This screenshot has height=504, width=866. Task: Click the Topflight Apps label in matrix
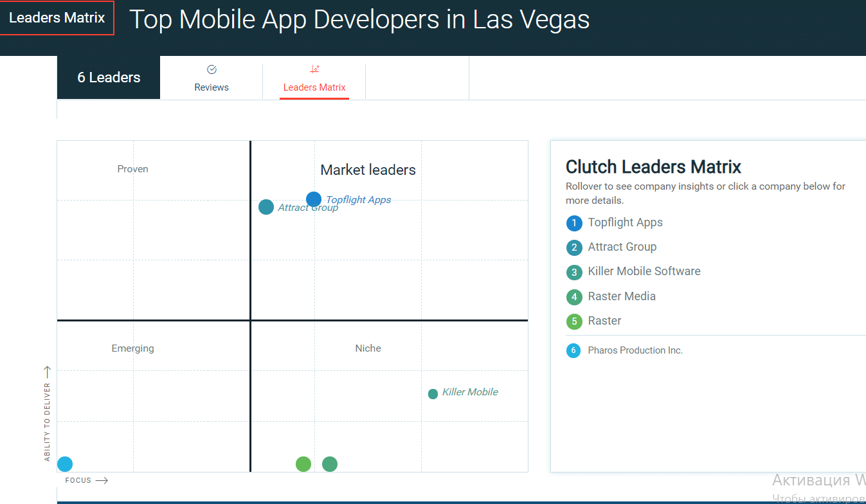point(358,199)
